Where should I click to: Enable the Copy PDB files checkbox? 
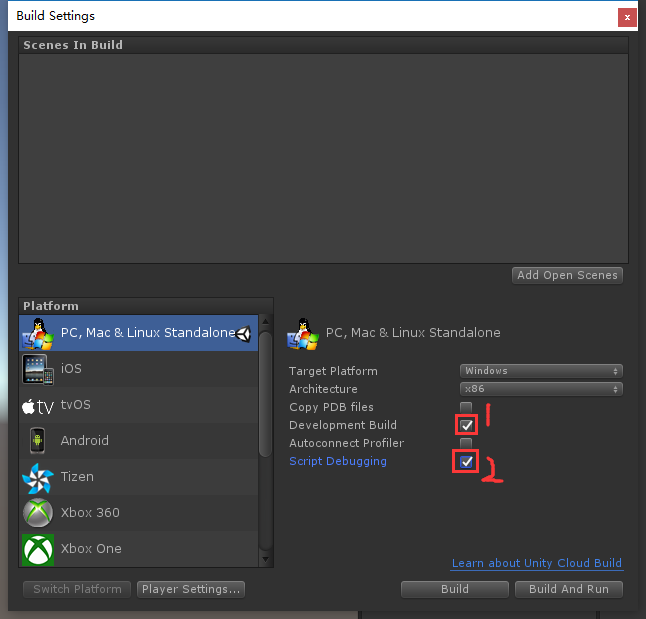click(466, 407)
